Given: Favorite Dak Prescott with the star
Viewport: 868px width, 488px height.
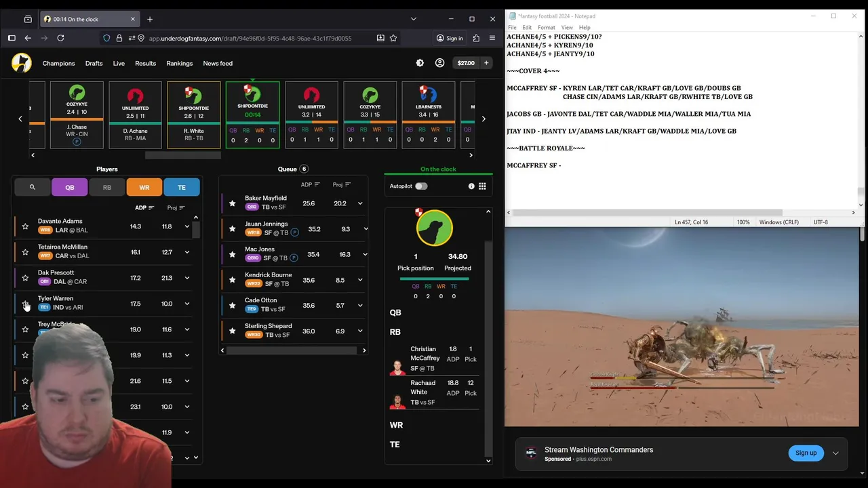Looking at the screenshot, I should (25, 278).
